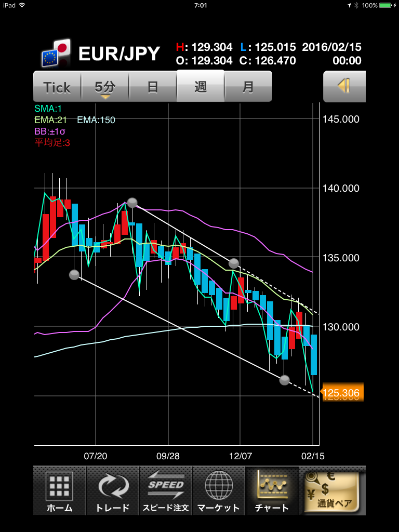Tap the 平均足:3 indicator label
This screenshot has height=532, width=399.
(52, 142)
